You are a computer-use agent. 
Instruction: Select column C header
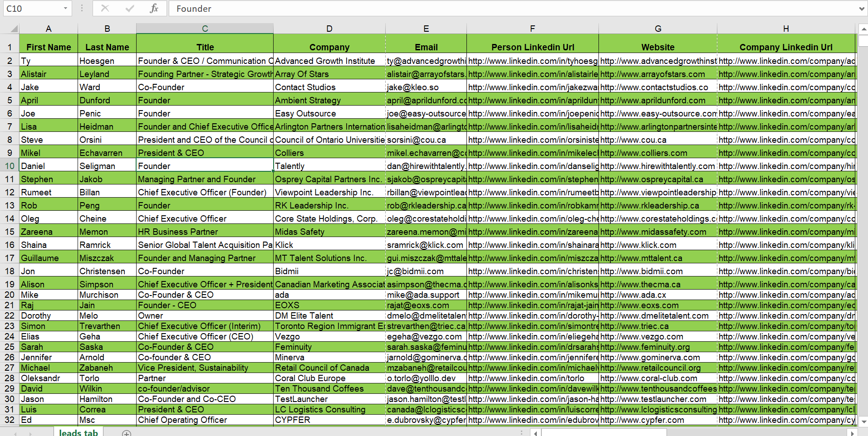[x=205, y=29]
